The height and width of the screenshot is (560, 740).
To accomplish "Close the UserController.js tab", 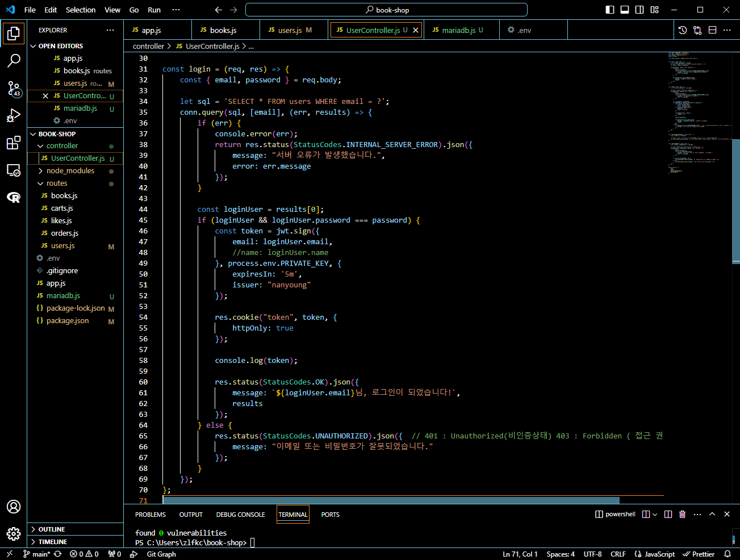I will coord(416,30).
